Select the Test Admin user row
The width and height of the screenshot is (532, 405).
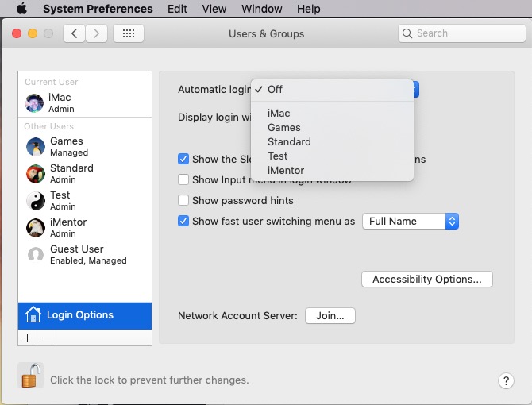point(85,201)
